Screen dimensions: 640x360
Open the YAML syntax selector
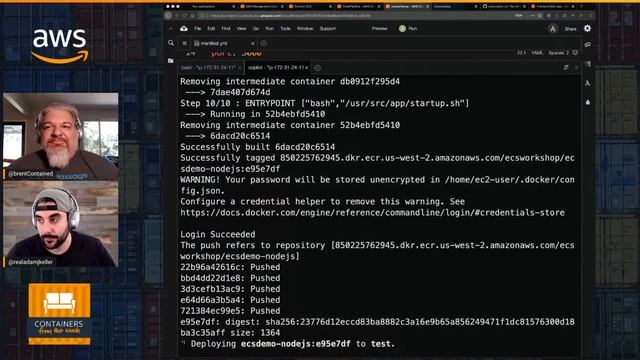537,53
